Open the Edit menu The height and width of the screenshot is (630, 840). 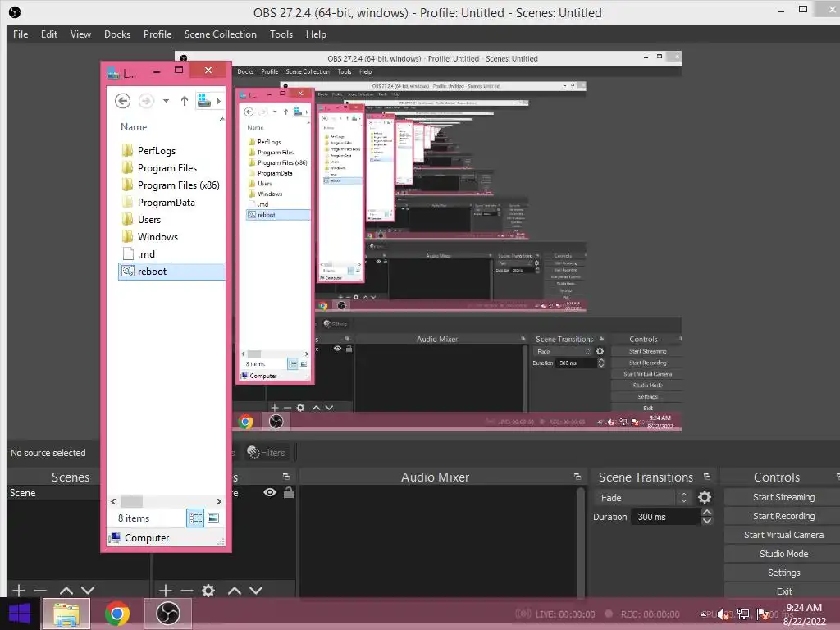coord(49,34)
